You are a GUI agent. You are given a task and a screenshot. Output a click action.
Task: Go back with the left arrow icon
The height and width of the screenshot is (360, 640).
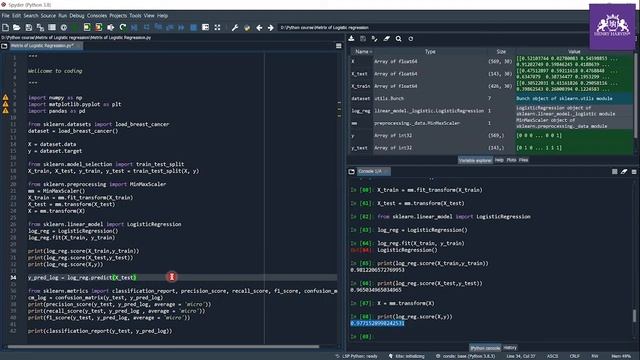pyautogui.click(x=259, y=27)
